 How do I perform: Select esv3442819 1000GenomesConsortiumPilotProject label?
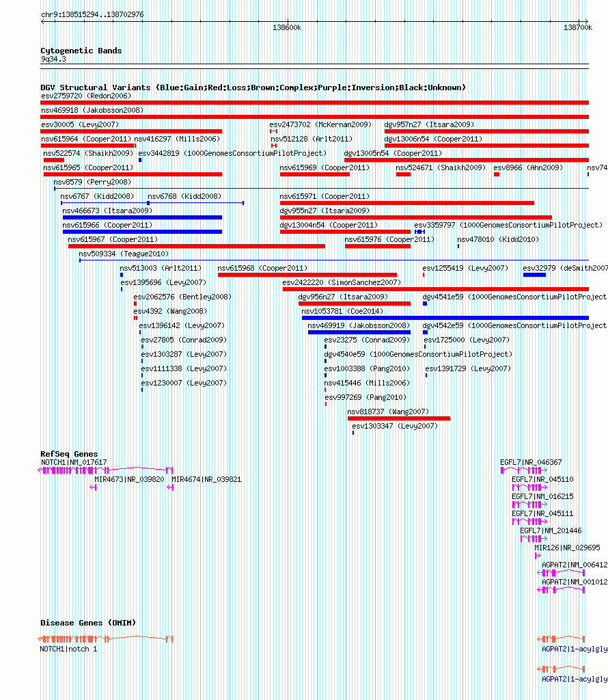click(232, 153)
